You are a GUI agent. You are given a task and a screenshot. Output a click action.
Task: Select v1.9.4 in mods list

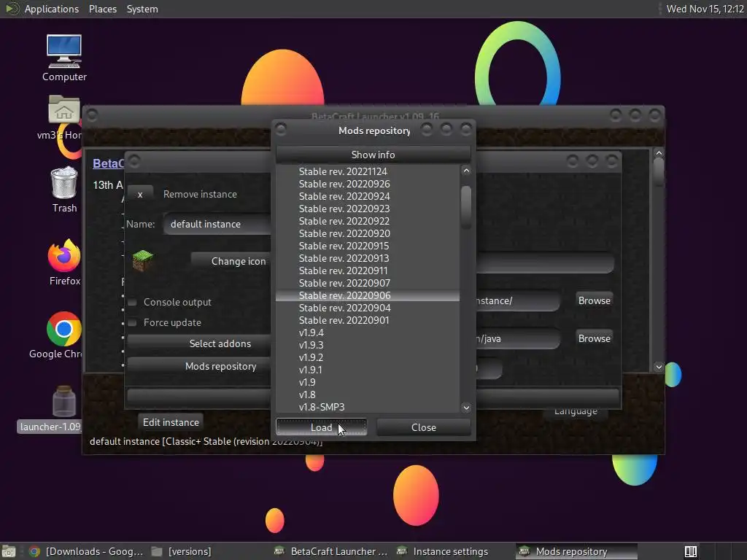tap(368, 332)
